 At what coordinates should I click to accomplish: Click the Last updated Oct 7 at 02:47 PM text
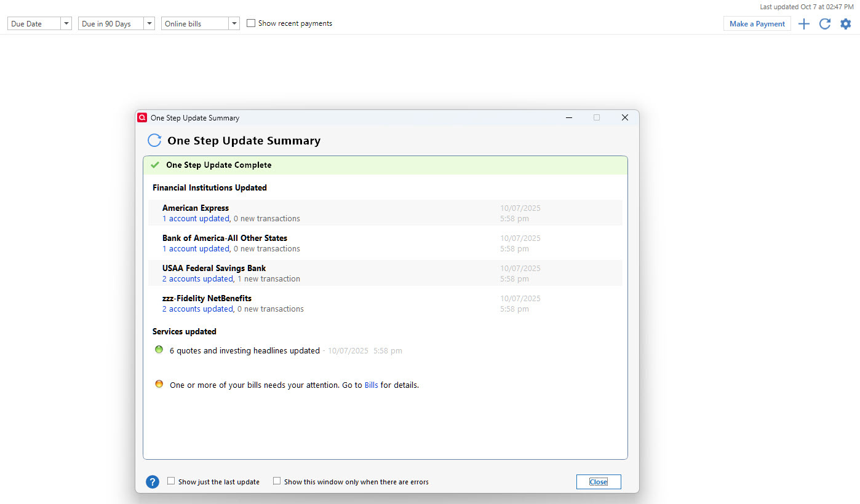pos(807,7)
